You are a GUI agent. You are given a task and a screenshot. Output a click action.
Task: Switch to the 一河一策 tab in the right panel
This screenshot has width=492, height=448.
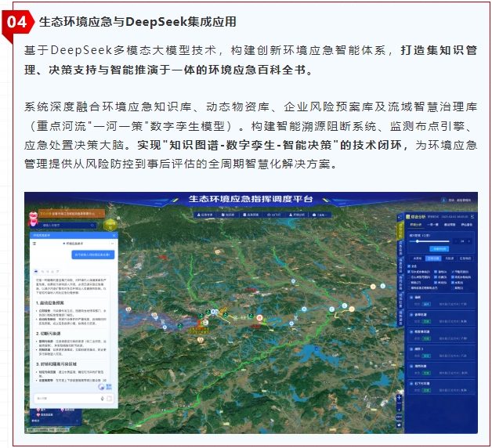pyautogui.click(x=432, y=225)
